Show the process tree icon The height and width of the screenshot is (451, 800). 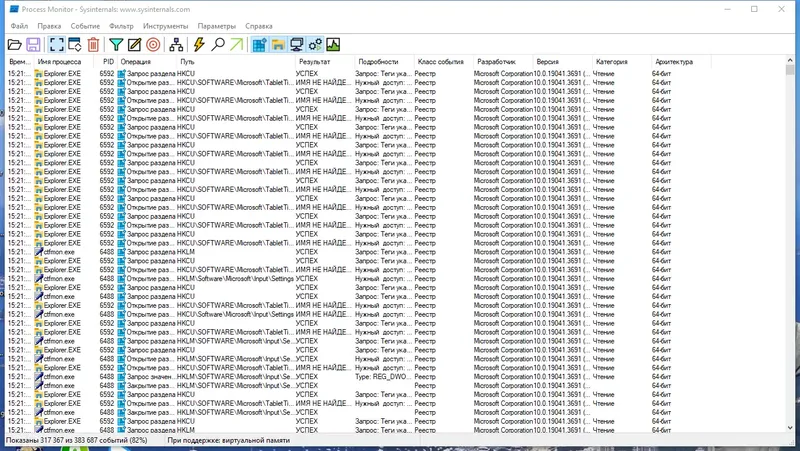(x=176, y=45)
